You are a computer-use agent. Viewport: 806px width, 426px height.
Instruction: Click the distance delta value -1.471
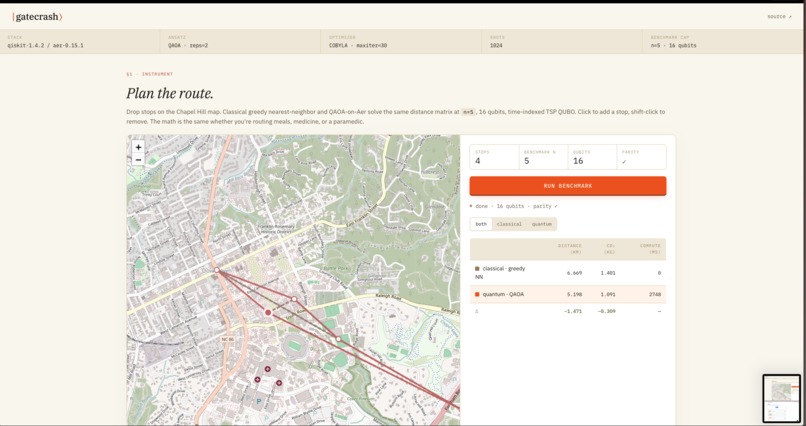(x=573, y=311)
